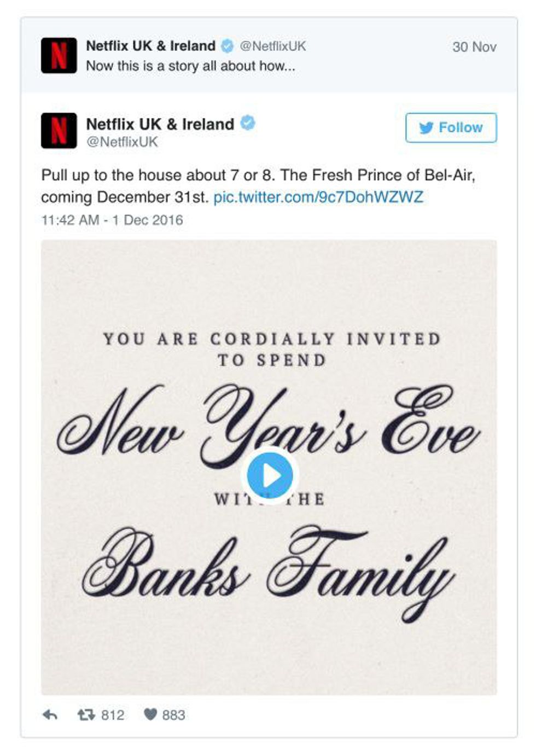Play the New Year's Eve invitation video
Viewport: 536px width, 756px height.
(x=269, y=475)
